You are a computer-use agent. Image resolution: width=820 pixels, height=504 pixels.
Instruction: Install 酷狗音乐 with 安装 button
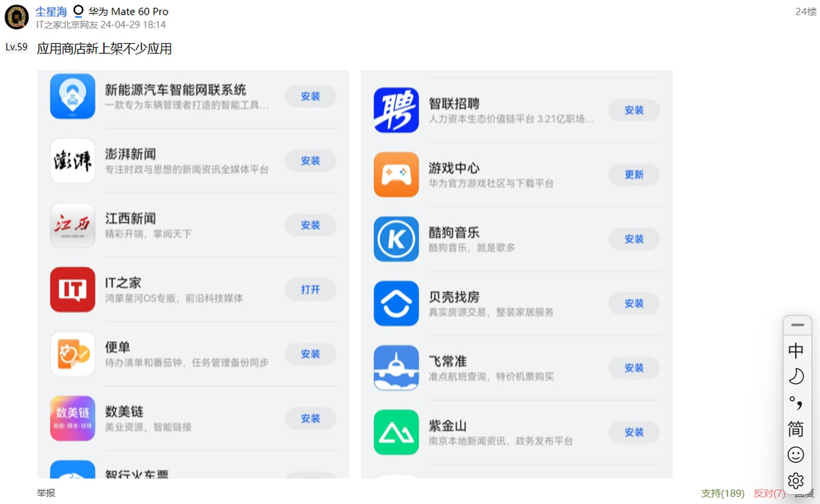[x=634, y=239]
